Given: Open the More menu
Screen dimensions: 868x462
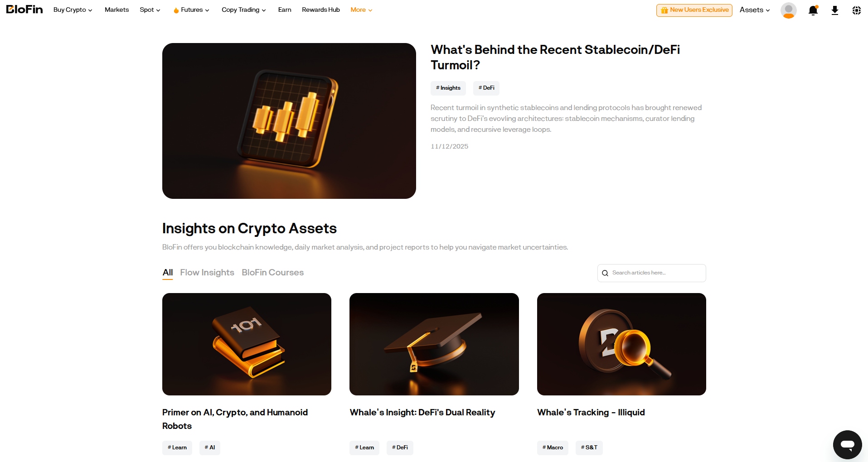Looking at the screenshot, I should [x=361, y=10].
